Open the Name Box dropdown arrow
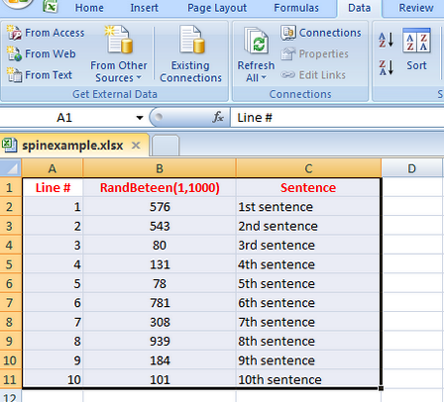 click(x=140, y=118)
